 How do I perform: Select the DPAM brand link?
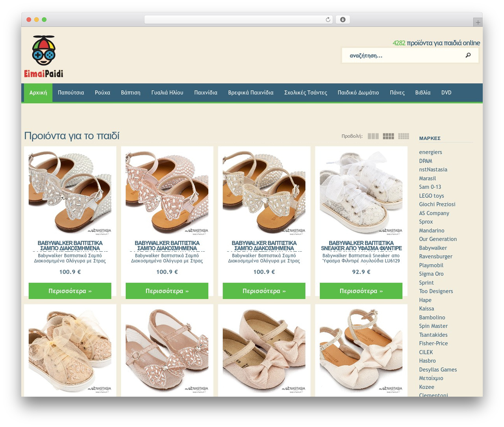click(426, 161)
